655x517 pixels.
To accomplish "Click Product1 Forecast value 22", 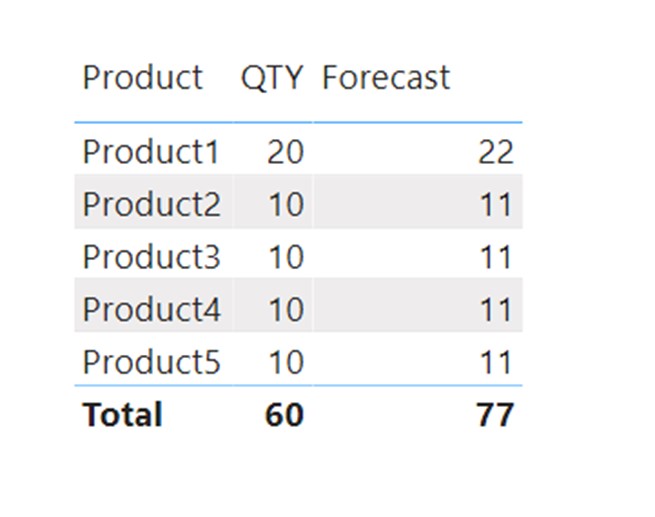I will click(495, 152).
